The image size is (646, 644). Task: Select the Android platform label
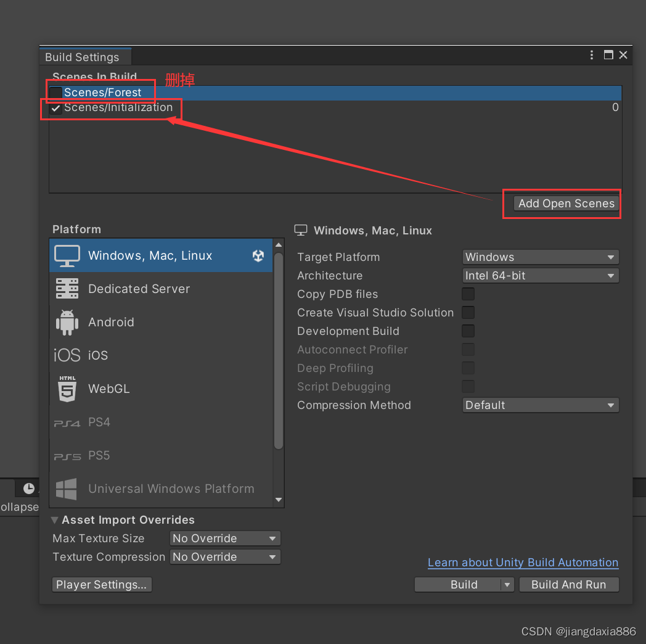click(111, 322)
